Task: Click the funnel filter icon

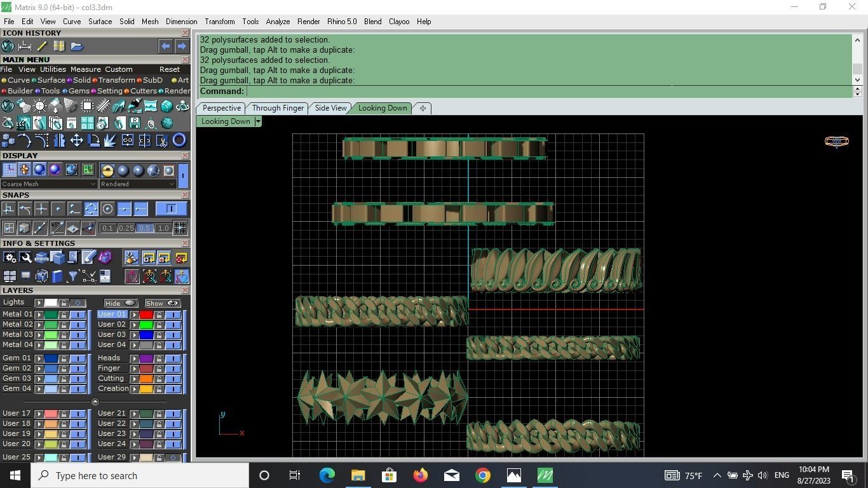Action: (x=72, y=276)
